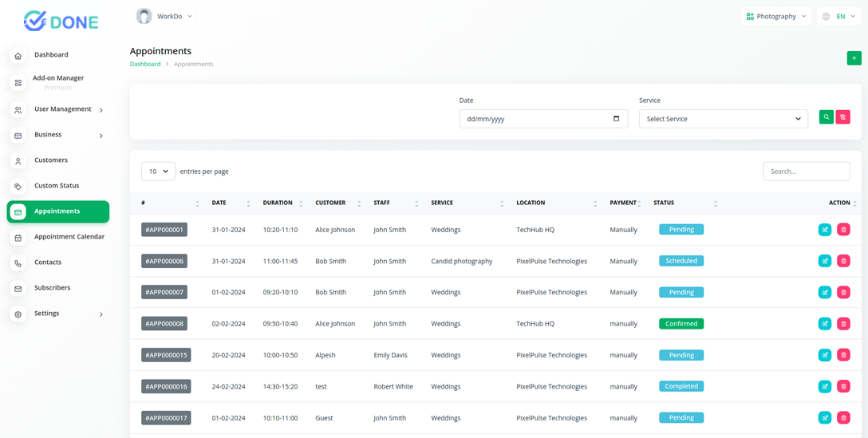Click the pink reset filter button
This screenshot has height=438, width=868.
(843, 116)
